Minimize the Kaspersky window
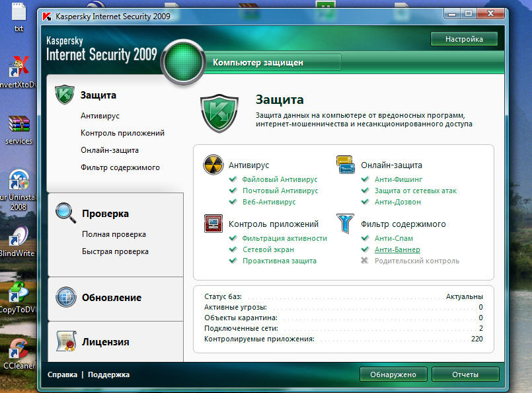The image size is (532, 393). click(452, 14)
